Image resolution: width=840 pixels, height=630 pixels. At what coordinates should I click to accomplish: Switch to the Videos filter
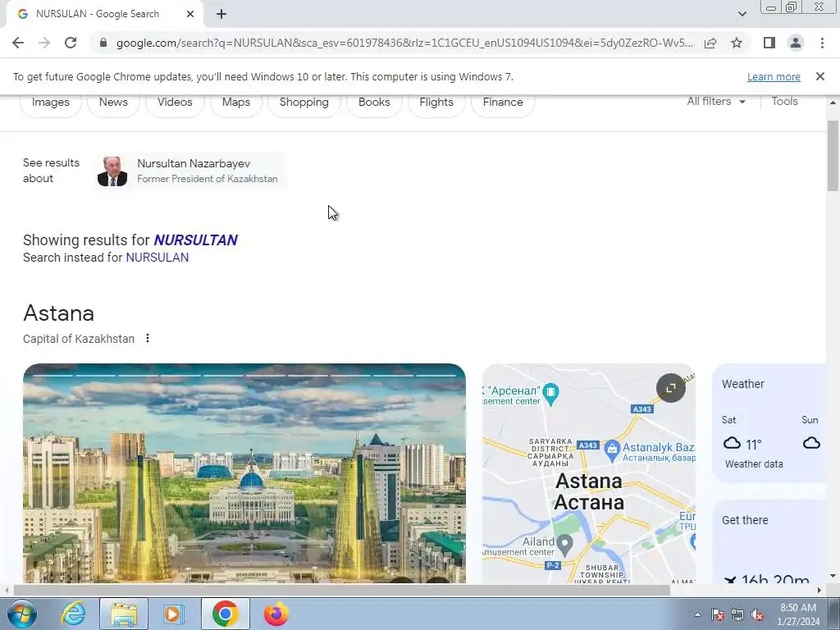[175, 102]
